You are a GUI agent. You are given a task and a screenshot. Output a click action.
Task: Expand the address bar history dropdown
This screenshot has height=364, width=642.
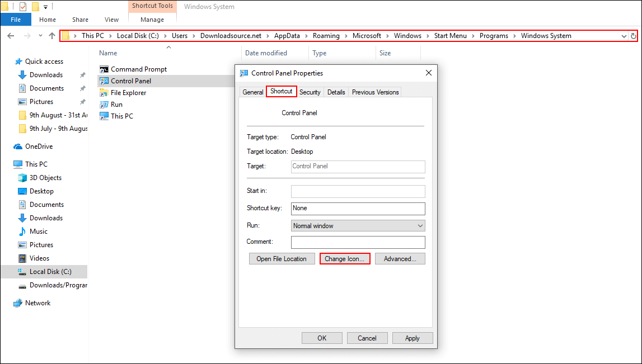point(624,36)
